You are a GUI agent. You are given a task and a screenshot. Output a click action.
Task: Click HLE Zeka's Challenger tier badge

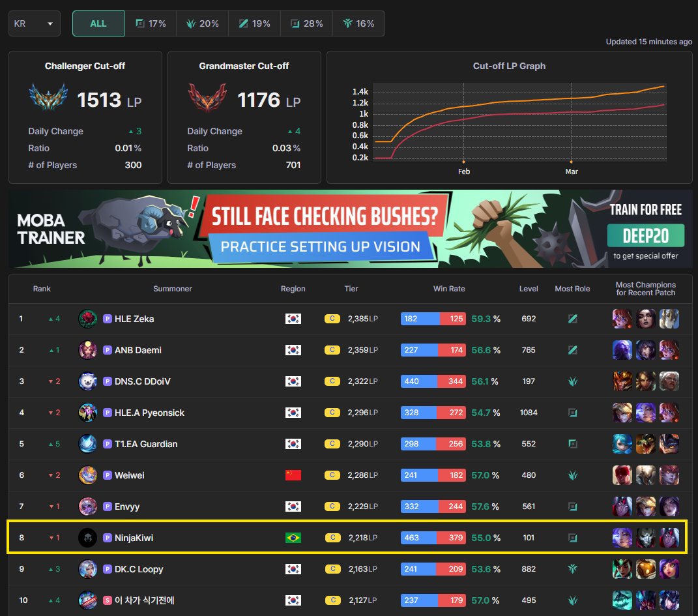[332, 319]
